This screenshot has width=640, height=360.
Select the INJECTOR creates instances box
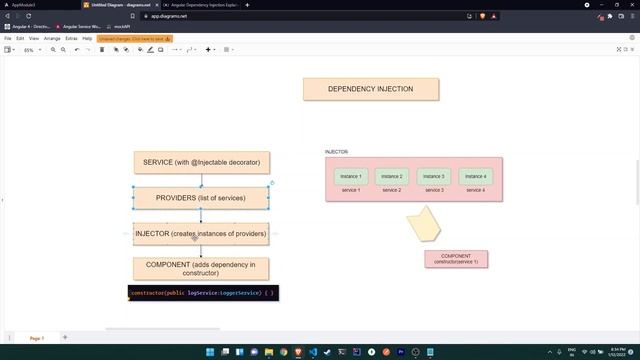(201, 234)
